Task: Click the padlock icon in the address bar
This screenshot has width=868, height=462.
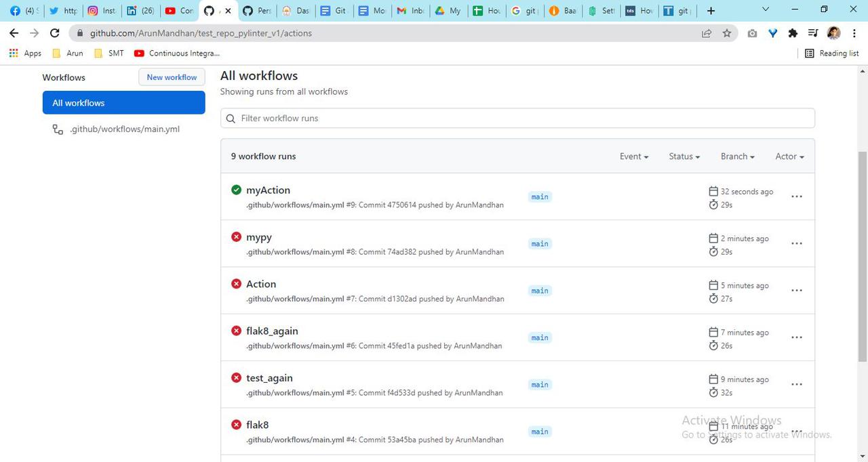Action: point(79,33)
